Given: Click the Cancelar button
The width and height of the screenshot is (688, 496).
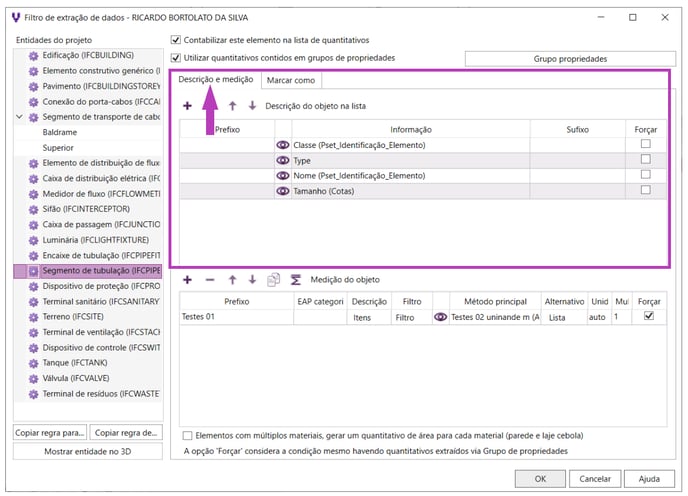Looking at the screenshot, I should click(x=595, y=479).
